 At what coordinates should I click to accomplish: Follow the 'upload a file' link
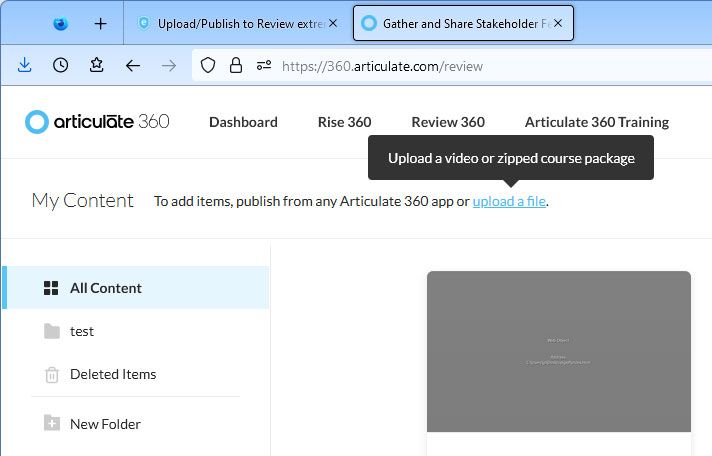(509, 201)
